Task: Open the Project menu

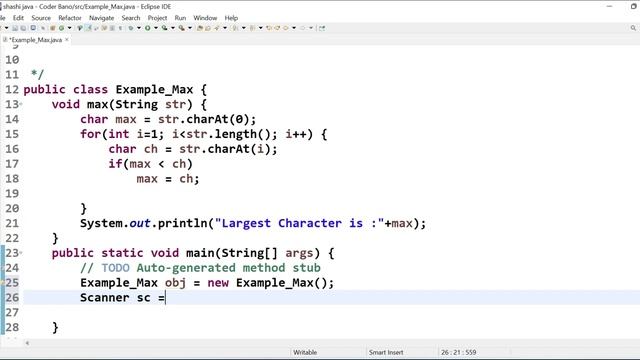Action: (158, 18)
